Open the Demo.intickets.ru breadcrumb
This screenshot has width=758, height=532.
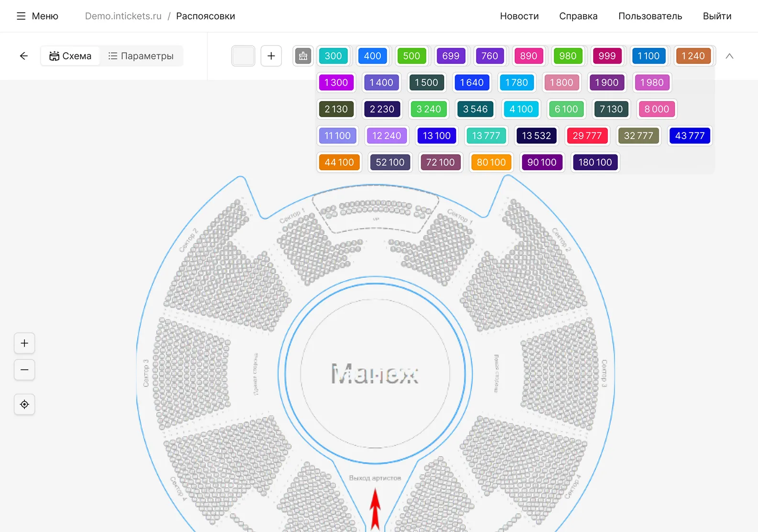point(123,16)
